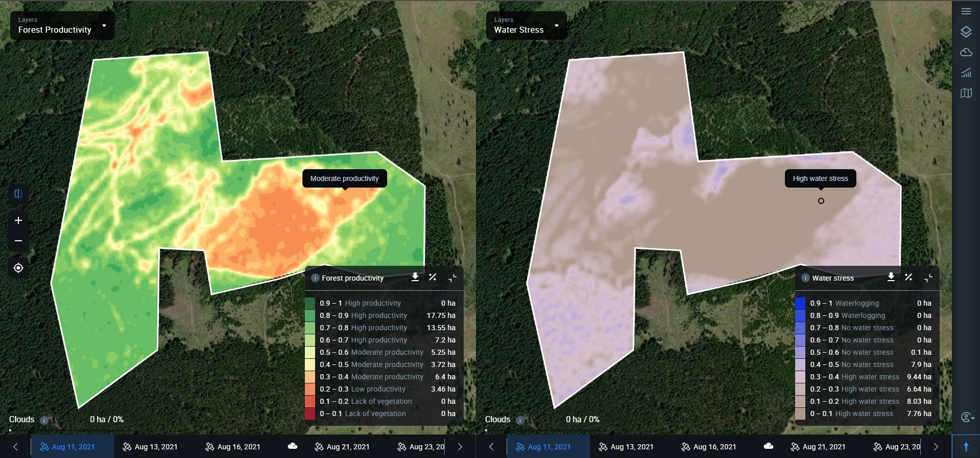This screenshot has width=980, height=458.
Task: Click the Clouds info icon on left map
Action: tap(44, 420)
